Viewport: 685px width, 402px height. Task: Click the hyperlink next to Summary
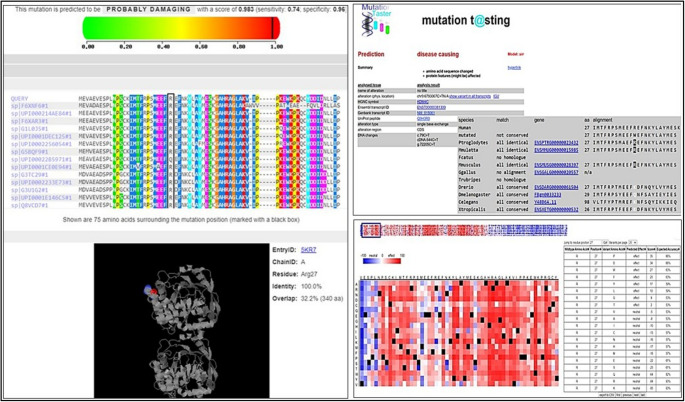click(x=514, y=68)
